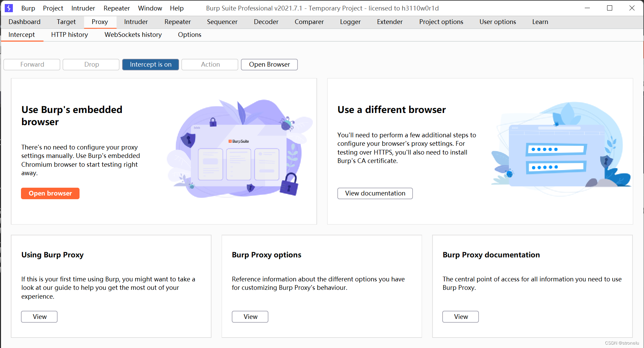Open the Comparer tab

[x=309, y=22]
